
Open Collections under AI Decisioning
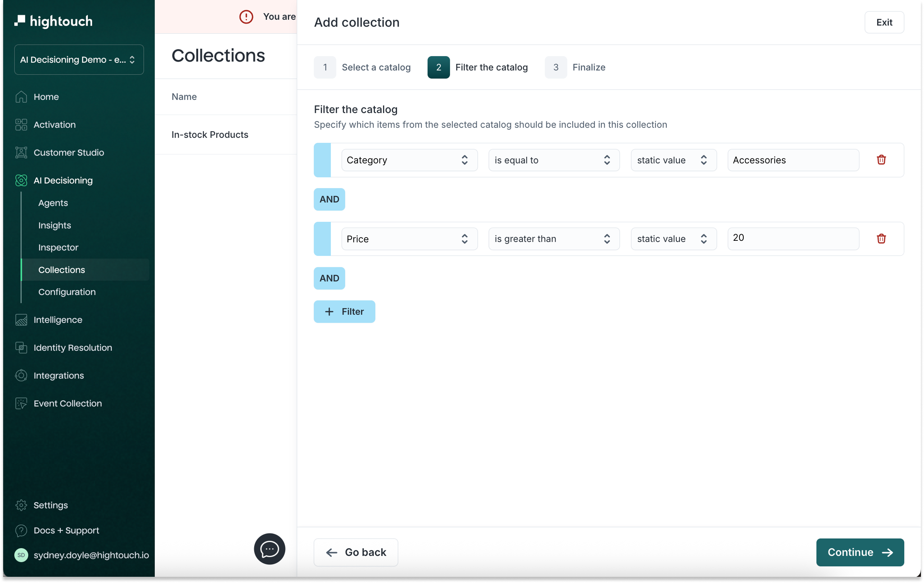click(61, 269)
